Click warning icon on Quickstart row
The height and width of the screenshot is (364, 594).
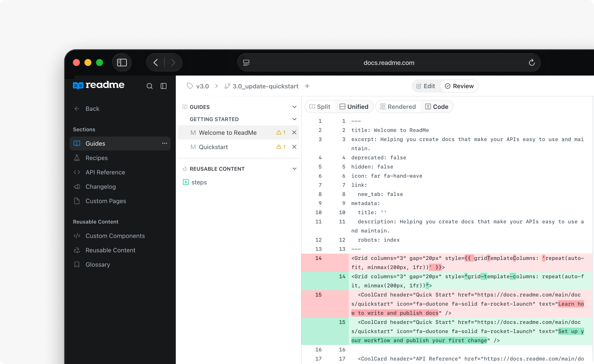point(279,147)
